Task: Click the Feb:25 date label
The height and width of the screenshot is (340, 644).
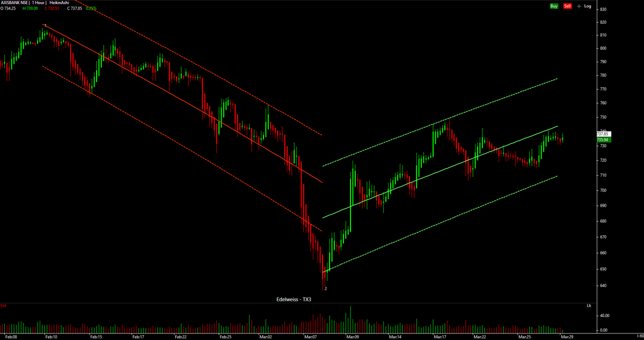Action: (x=225, y=337)
